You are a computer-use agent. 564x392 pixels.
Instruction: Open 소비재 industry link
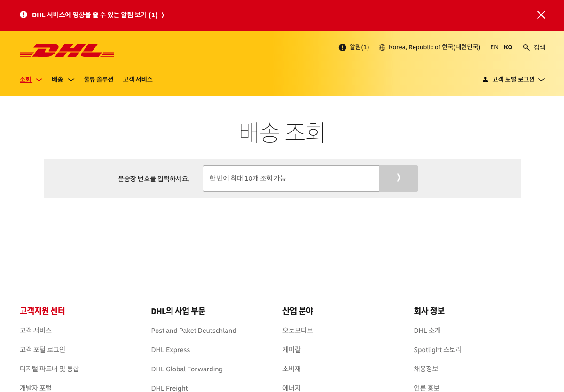point(291,369)
